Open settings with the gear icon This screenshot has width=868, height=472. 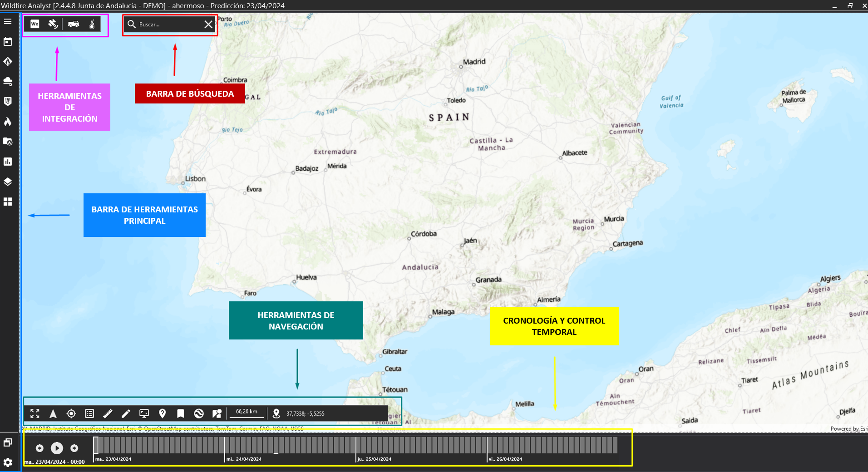[8, 462]
